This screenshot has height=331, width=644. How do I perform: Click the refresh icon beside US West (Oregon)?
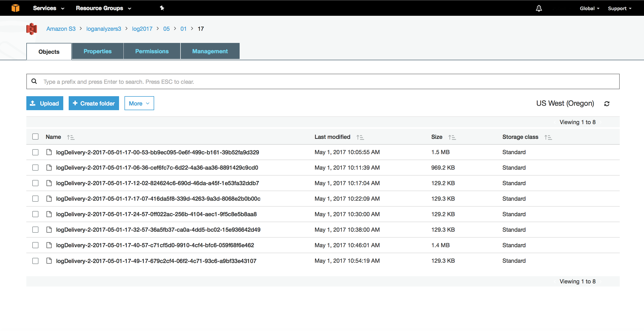click(607, 104)
